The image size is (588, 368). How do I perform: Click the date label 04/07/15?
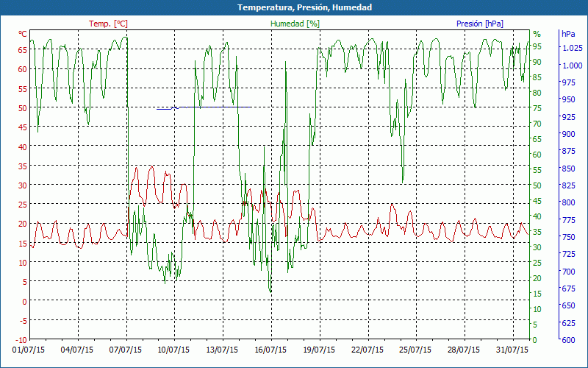[77, 350]
